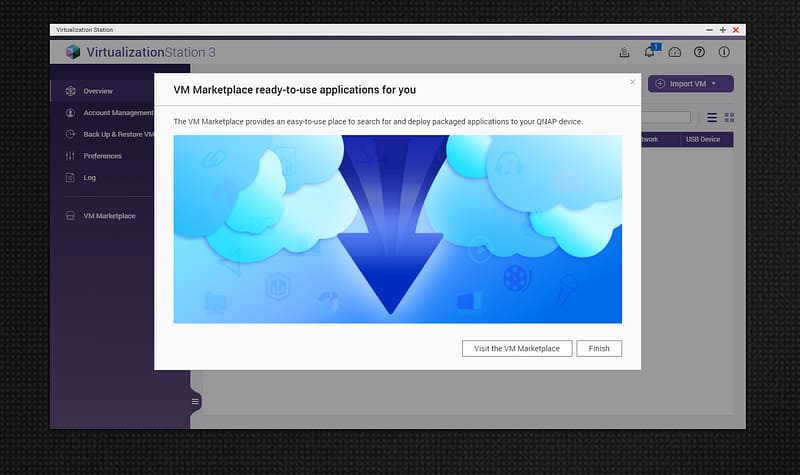The image size is (800, 475).
Task: Maximize the Virtualization Station window
Action: pos(722,30)
